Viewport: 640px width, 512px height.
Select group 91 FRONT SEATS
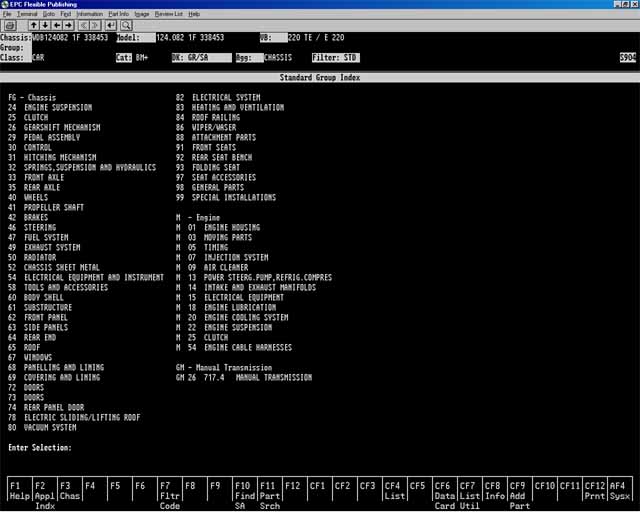click(206, 147)
